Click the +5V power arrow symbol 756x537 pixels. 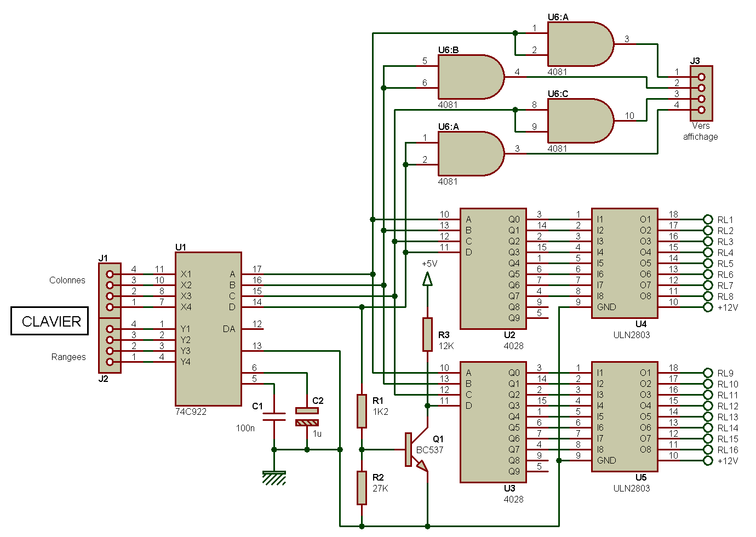(427, 279)
